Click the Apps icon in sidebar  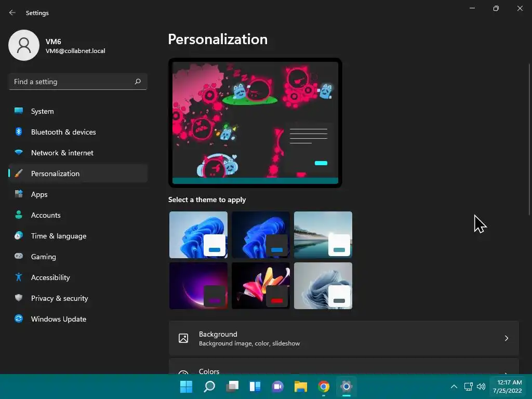pos(19,194)
